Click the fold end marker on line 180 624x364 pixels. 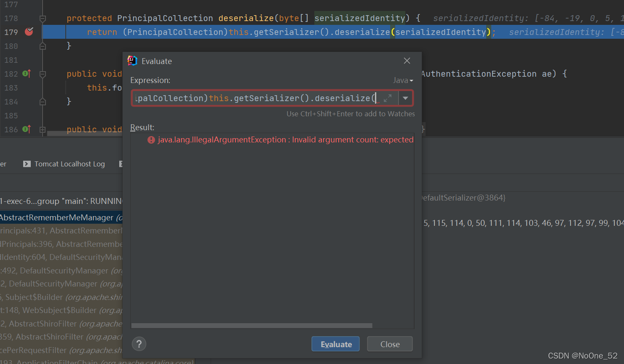[x=43, y=46]
